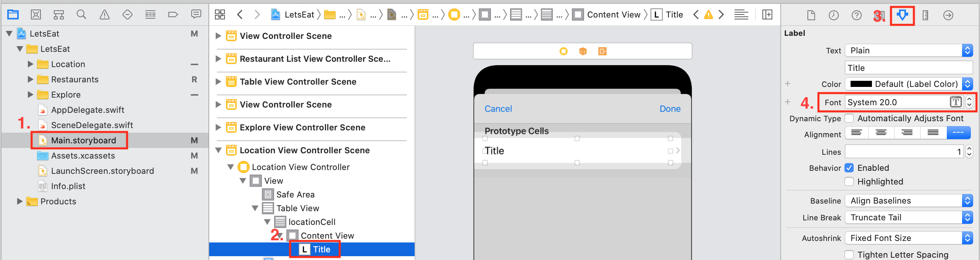Toggle Tighten Letter Spacing checkbox
This screenshot has width=980, height=260.
(x=849, y=255)
